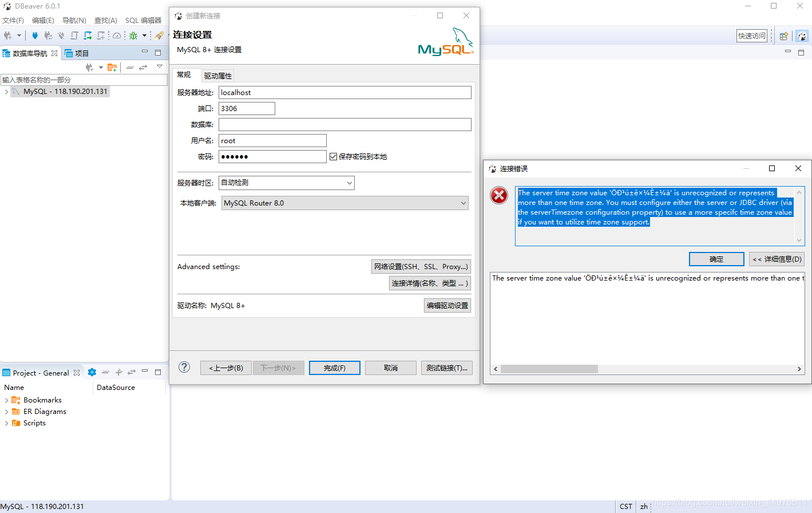Switch to the 驱动属性 tab
This screenshot has width=812, height=513.
218,76
